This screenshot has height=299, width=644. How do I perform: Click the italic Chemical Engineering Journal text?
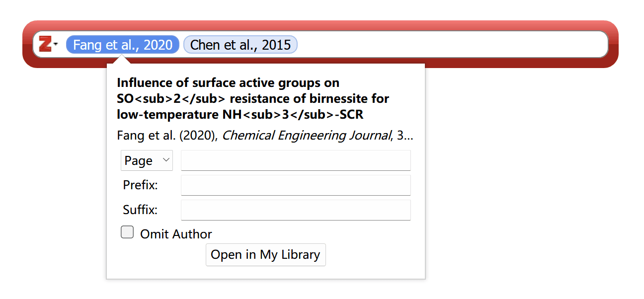click(306, 136)
